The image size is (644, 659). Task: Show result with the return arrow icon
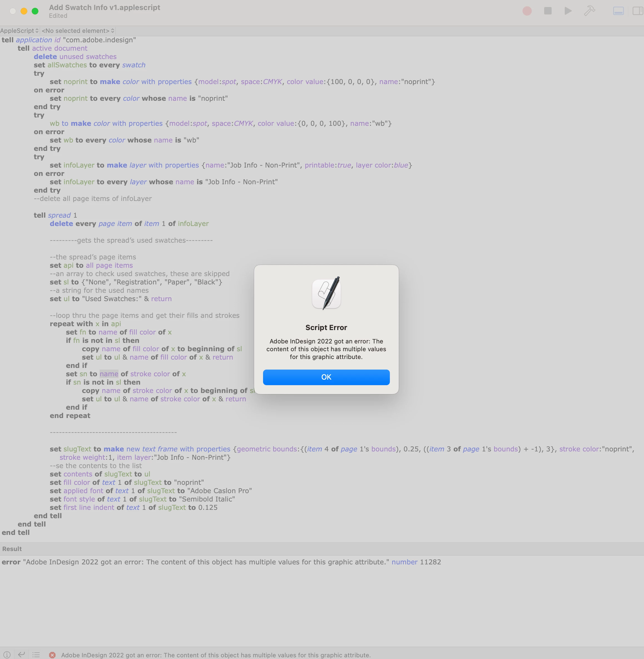21,655
